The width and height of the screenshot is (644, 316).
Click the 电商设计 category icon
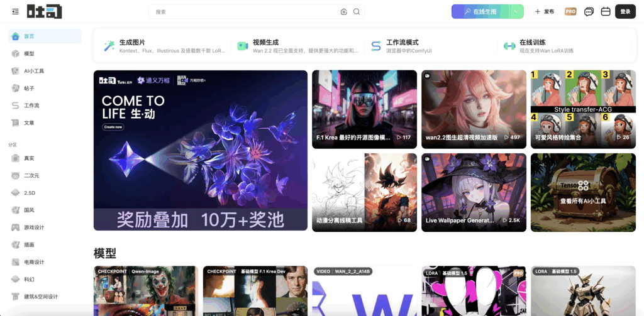[x=16, y=262]
